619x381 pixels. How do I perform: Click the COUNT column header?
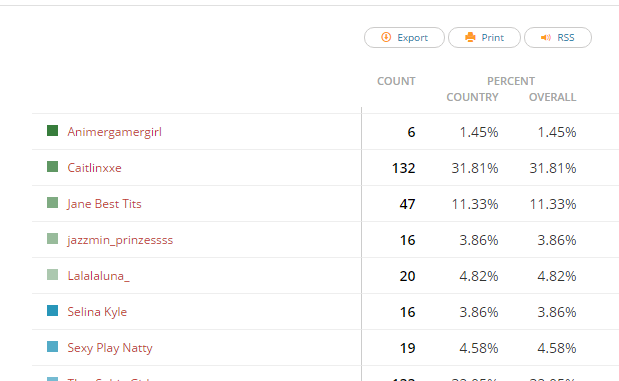(396, 81)
